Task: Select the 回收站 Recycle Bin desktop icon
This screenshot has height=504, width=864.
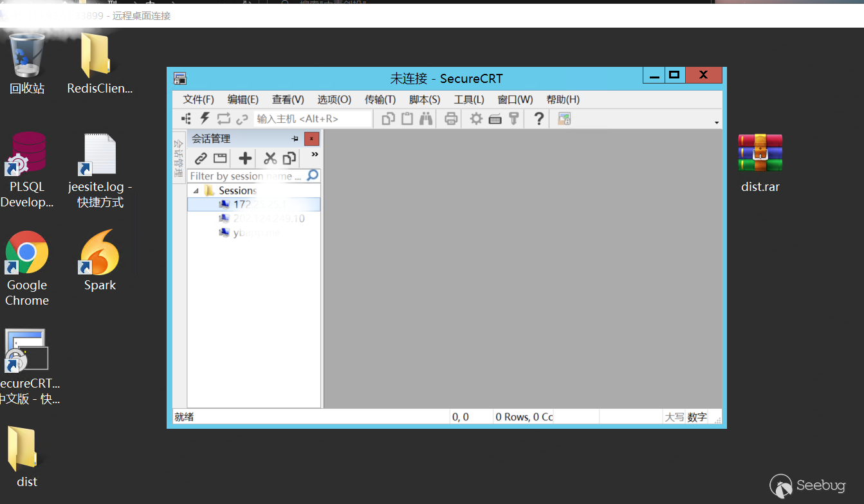Action: pyautogui.click(x=27, y=64)
